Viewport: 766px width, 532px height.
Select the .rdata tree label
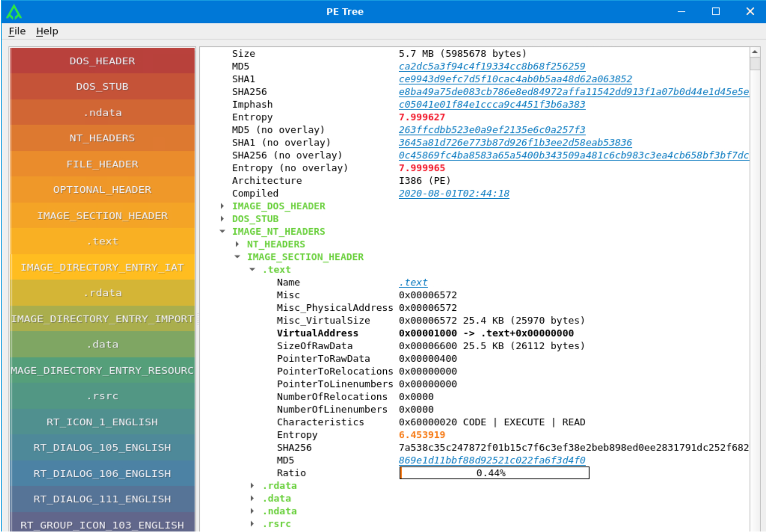coord(280,486)
